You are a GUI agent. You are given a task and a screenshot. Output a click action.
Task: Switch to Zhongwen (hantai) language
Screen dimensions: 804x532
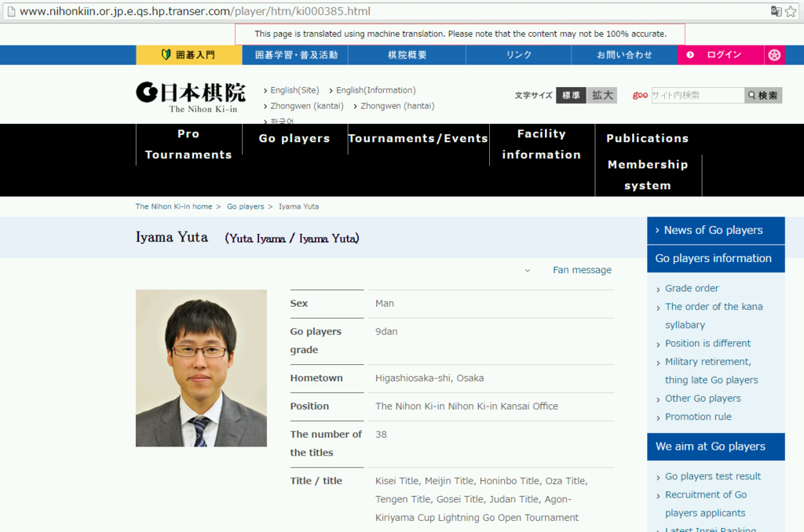[397, 106]
